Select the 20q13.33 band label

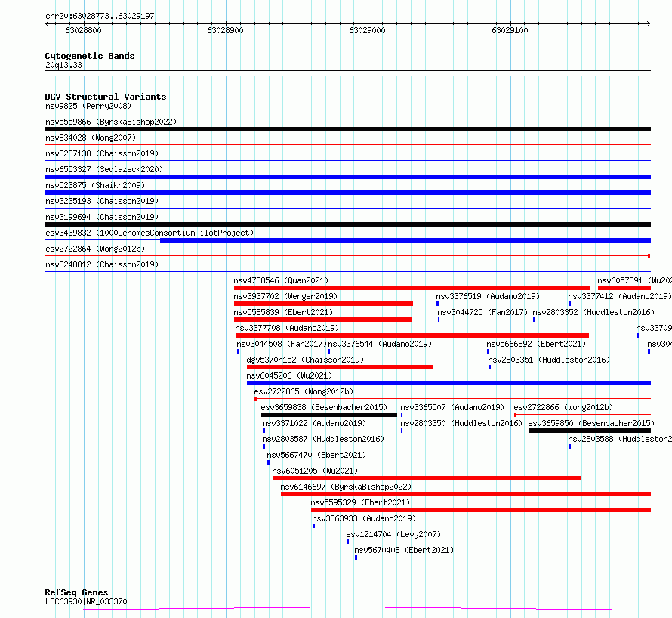click(63, 65)
